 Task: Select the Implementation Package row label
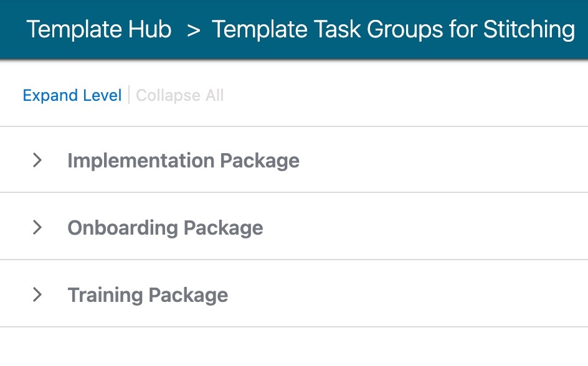click(x=183, y=161)
